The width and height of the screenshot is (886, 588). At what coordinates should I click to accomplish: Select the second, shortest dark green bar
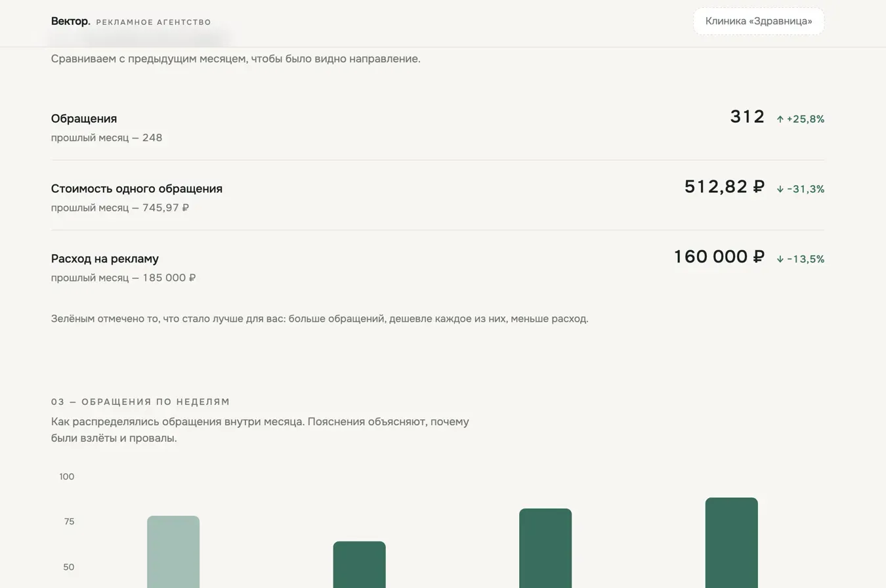tap(359, 564)
